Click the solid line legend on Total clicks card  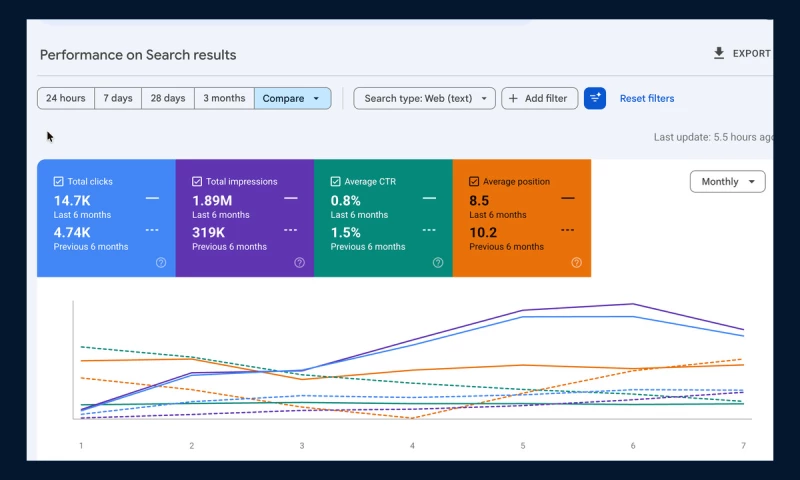(x=152, y=198)
